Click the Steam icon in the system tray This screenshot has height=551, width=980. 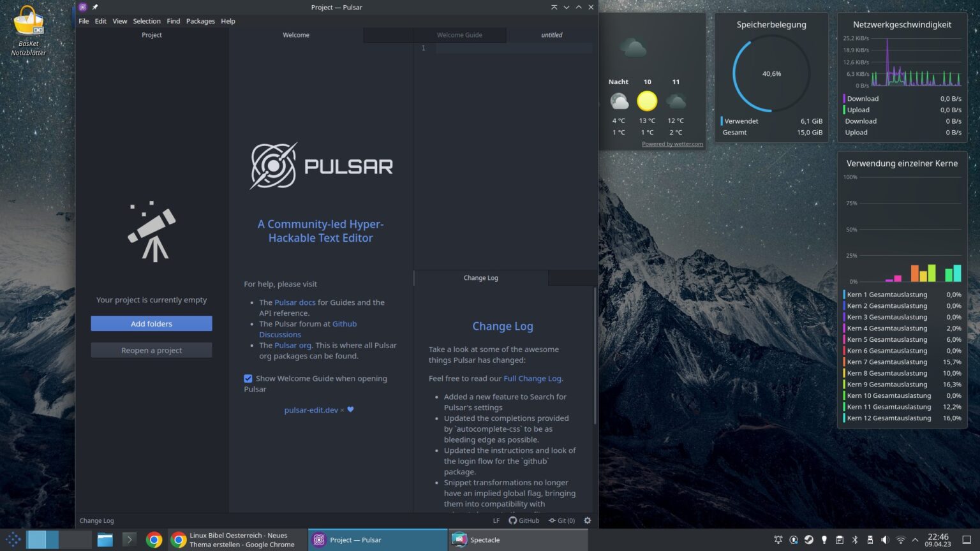point(809,540)
